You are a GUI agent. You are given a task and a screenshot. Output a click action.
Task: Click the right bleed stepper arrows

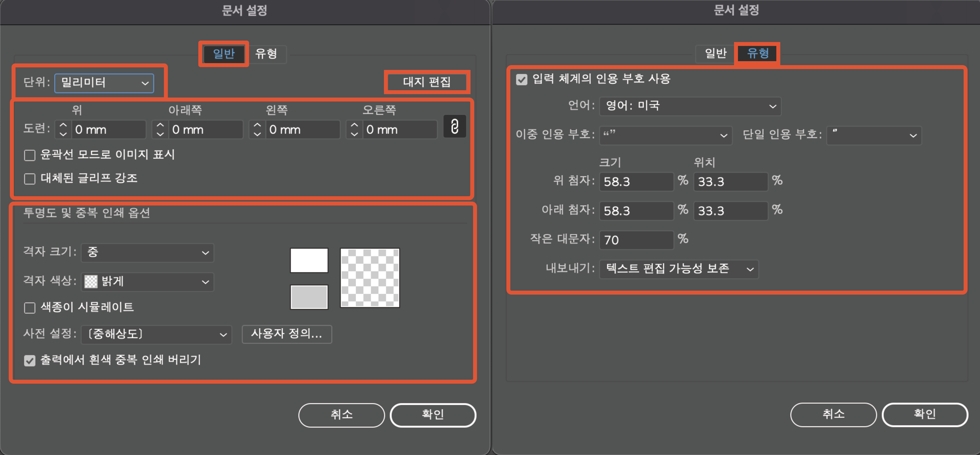(354, 130)
